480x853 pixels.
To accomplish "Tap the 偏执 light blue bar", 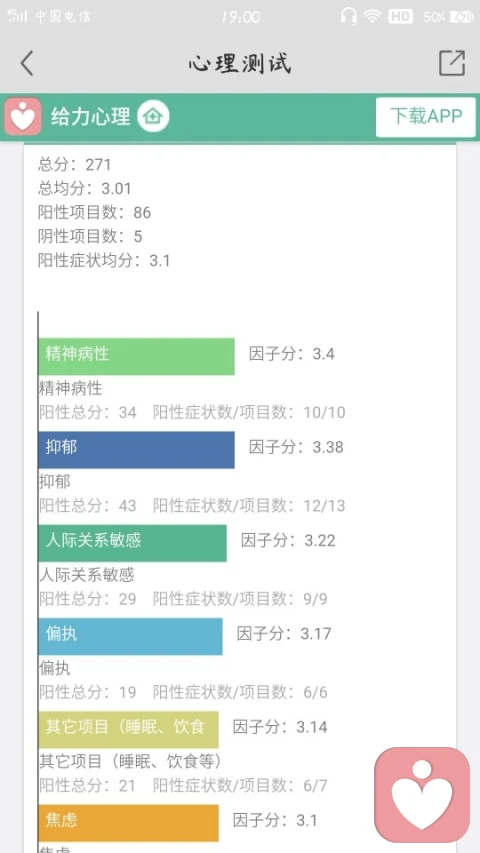I will (x=131, y=636).
